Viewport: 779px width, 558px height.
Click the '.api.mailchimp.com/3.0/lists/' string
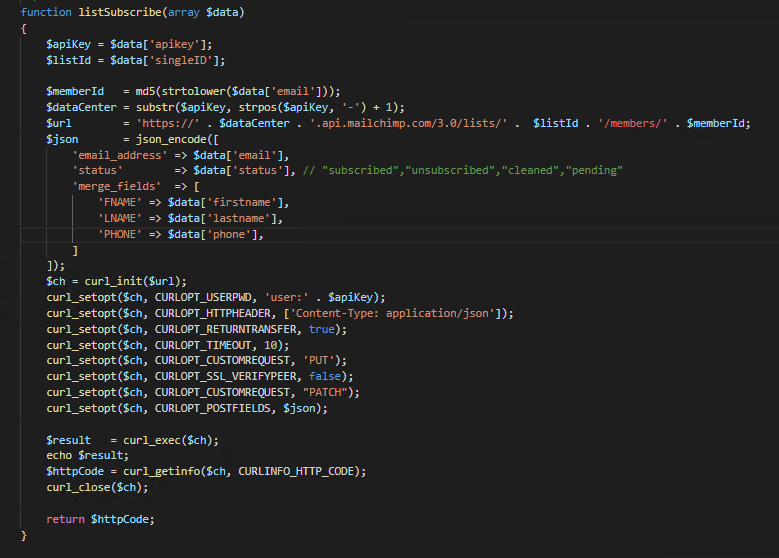[x=408, y=123]
